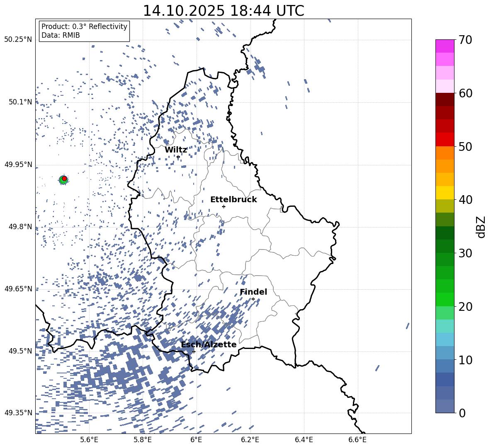Screen dimensions: 491x448
Task: Click the Findel station cross marker
Action: coord(253,299)
